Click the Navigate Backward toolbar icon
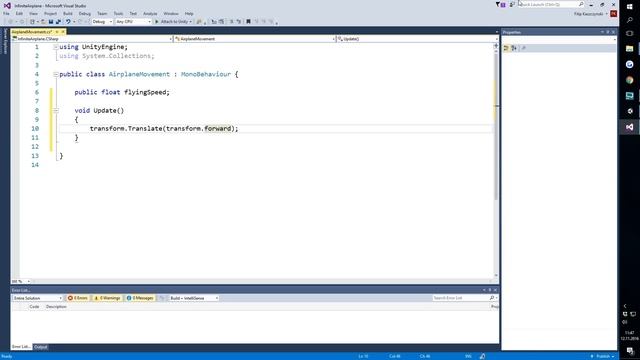Image resolution: width=640 pixels, height=360 pixels. [x=11, y=22]
